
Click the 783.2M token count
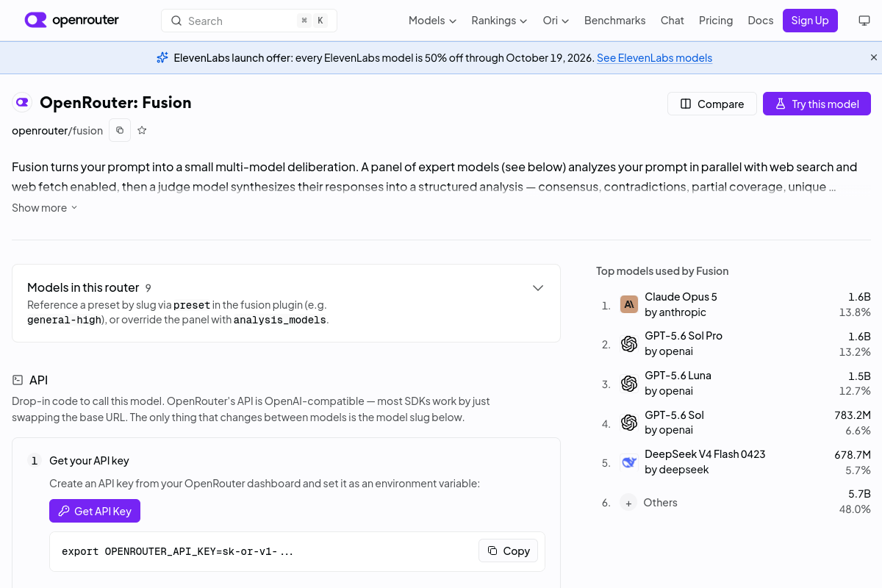(x=853, y=415)
